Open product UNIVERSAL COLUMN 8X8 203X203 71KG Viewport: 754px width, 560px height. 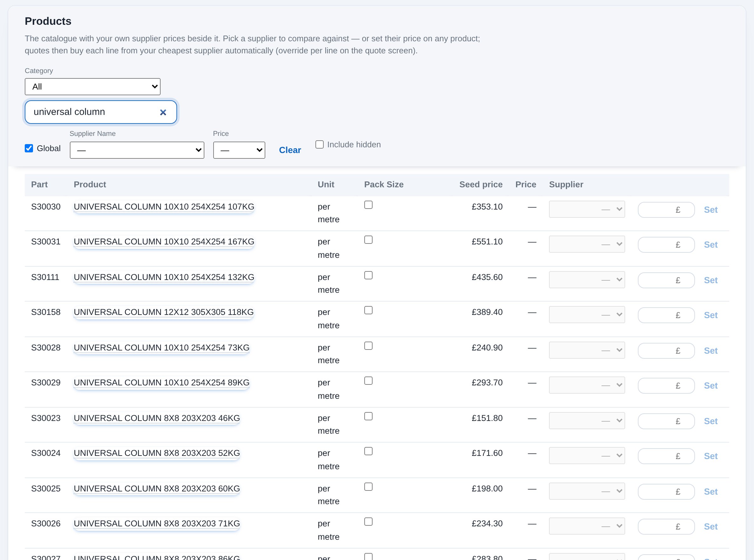(x=157, y=524)
